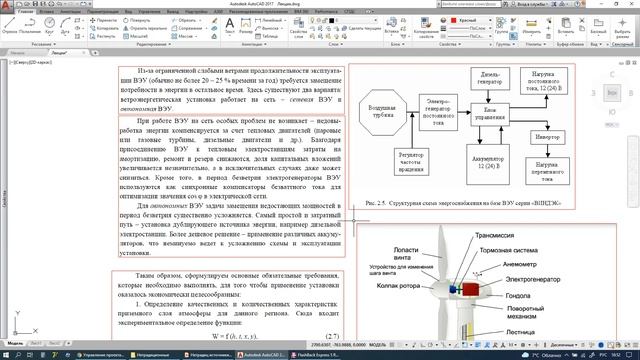Select the Line (Отрезок) drawing tool
Viewport: 640px width, 360px height.
click(9, 25)
